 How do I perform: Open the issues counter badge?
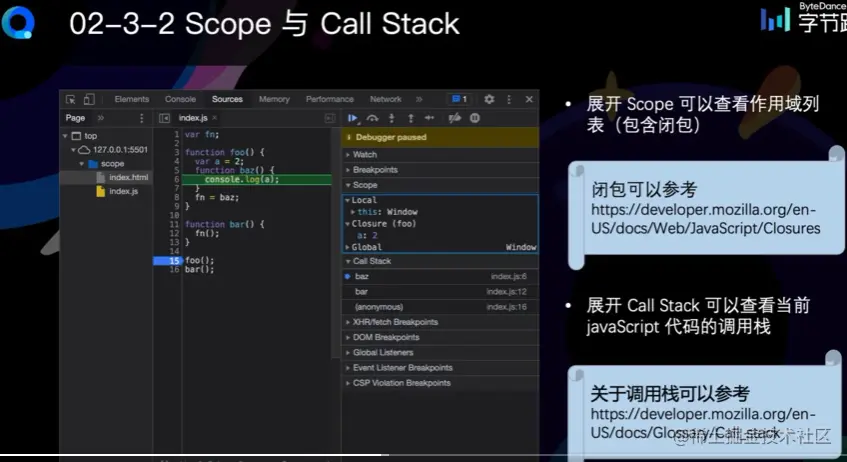pyautogui.click(x=460, y=99)
